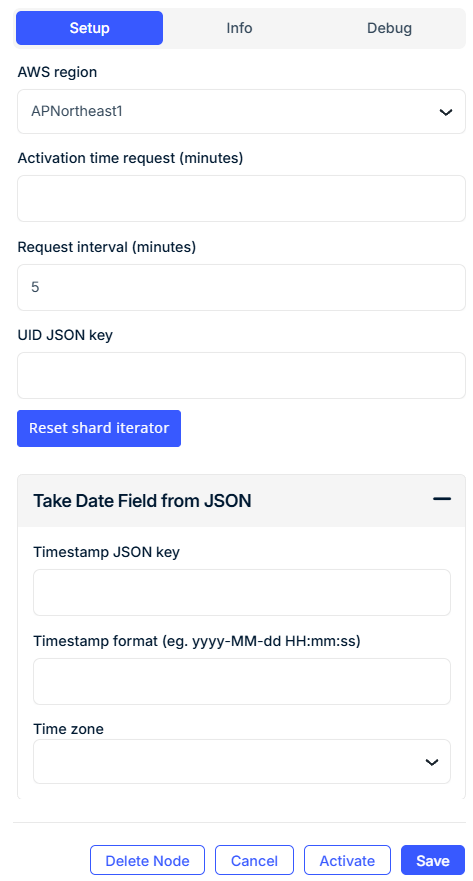Open the Debug tab
The image size is (473, 881).
coord(389,28)
